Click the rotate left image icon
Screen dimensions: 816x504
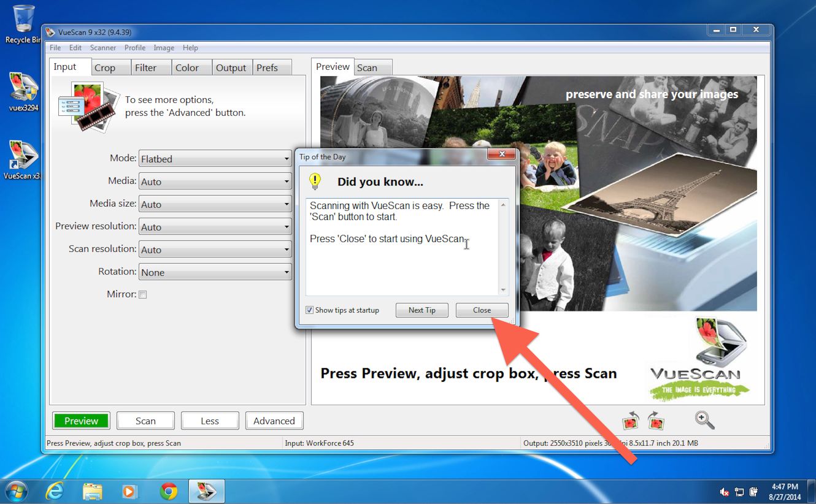point(631,421)
